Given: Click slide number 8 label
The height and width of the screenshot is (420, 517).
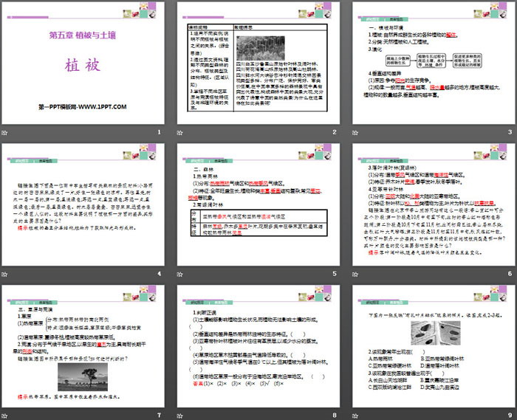Looking at the screenshot, I should pyautogui.click(x=335, y=415).
